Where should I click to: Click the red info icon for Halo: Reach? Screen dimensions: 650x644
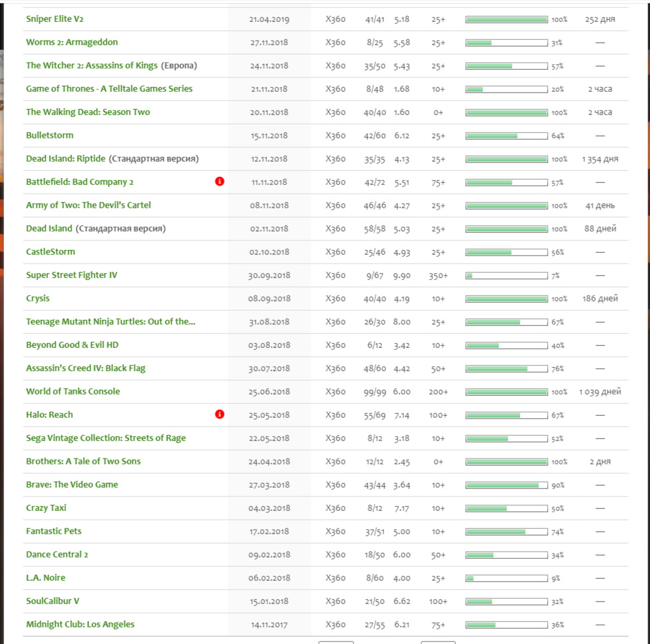click(220, 414)
